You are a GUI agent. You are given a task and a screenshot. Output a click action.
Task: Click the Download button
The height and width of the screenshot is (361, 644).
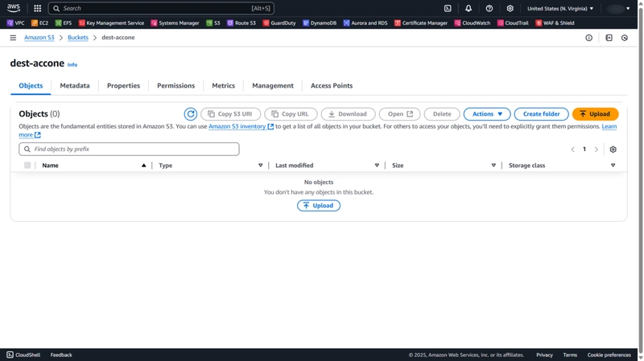tap(348, 114)
